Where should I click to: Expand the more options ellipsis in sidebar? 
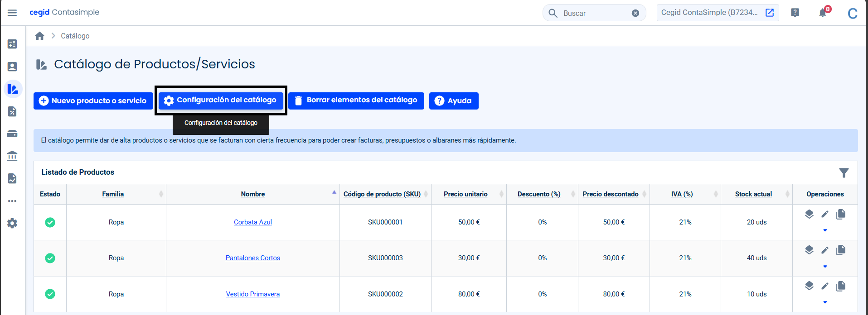(x=12, y=201)
